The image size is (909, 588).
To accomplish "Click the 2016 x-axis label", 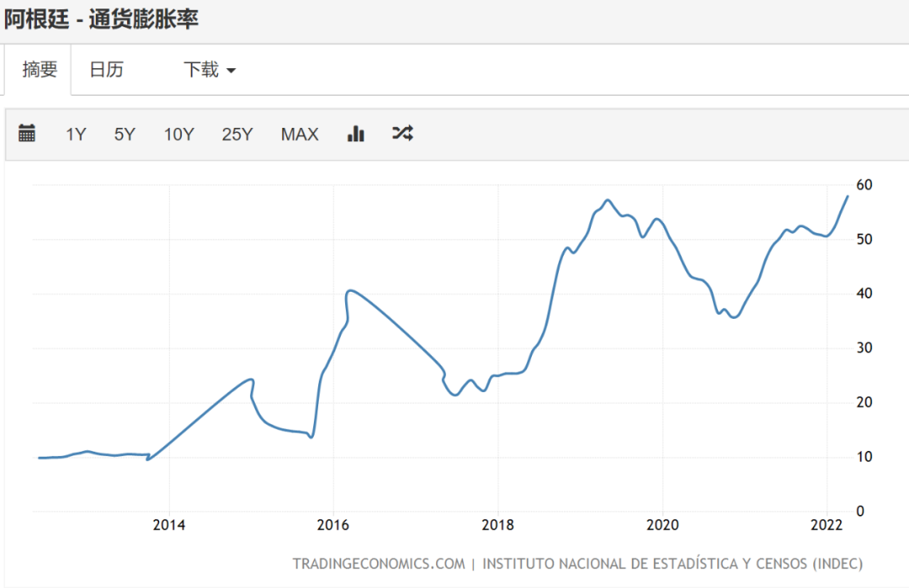I will click(x=332, y=525).
